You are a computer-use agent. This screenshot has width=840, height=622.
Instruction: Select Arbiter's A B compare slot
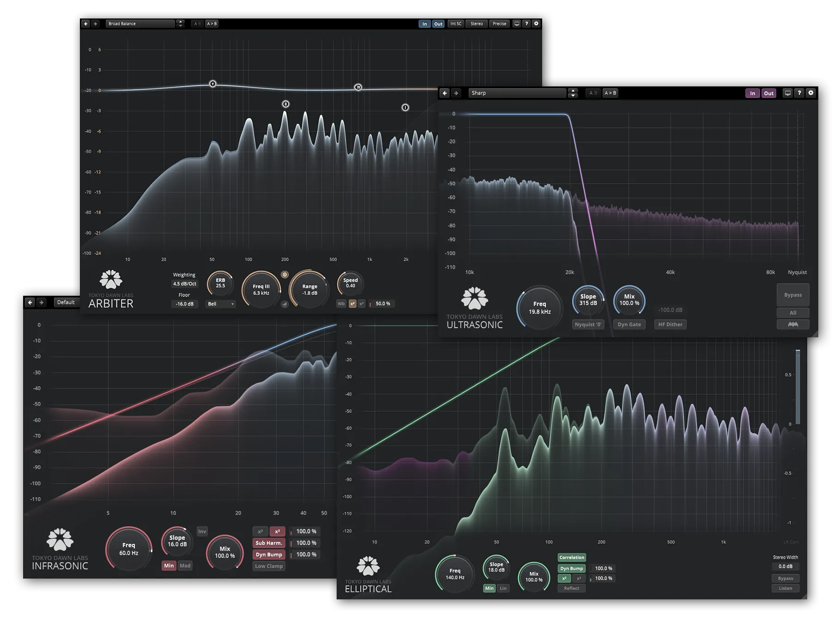(x=198, y=24)
